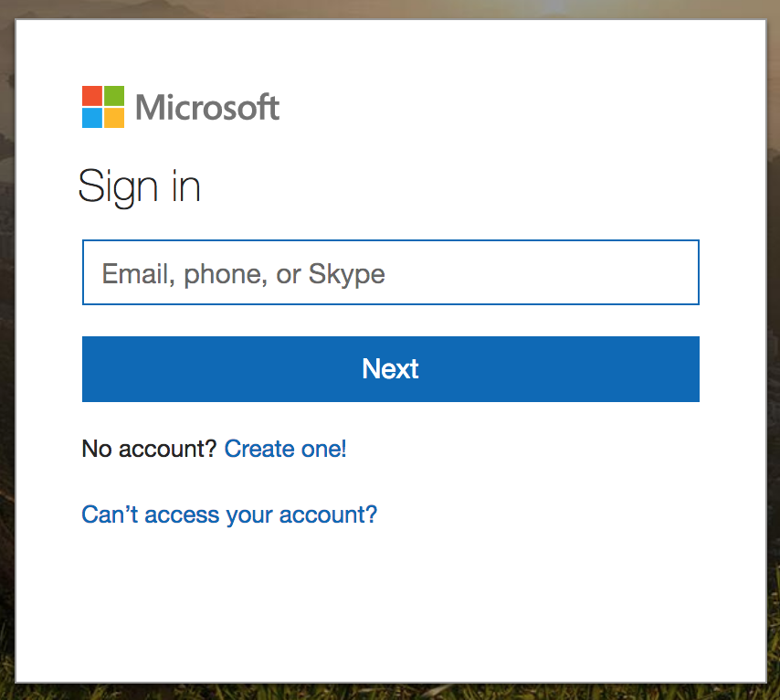780x700 pixels.
Task: Open the Create one! link
Action: tap(285, 449)
